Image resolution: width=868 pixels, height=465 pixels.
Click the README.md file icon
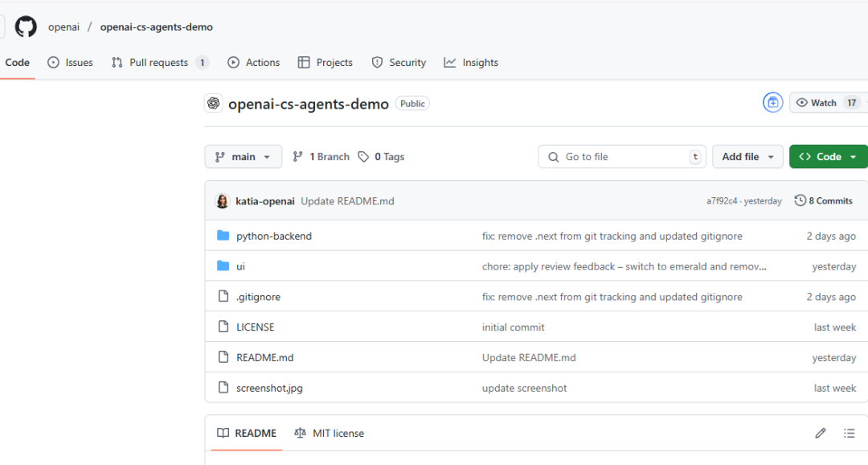tap(223, 357)
